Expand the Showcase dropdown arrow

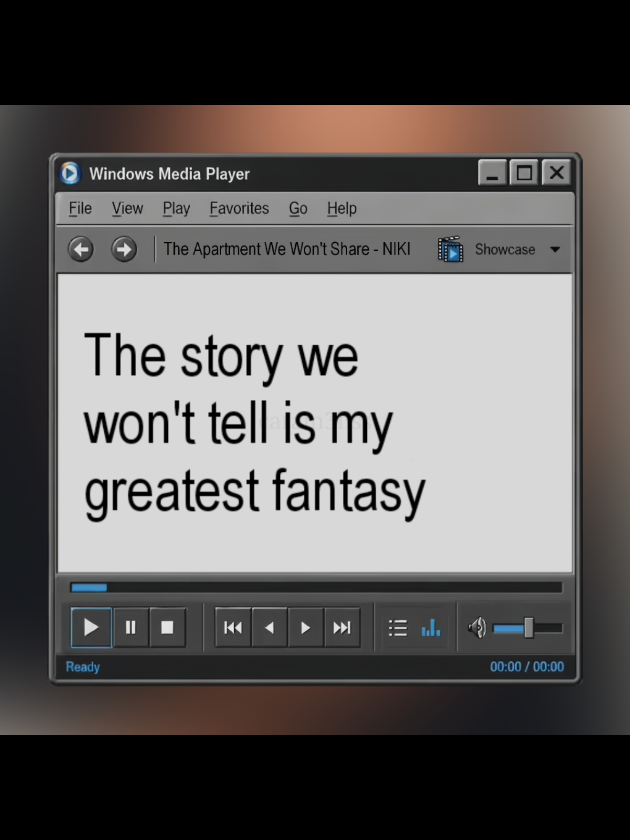click(x=555, y=250)
